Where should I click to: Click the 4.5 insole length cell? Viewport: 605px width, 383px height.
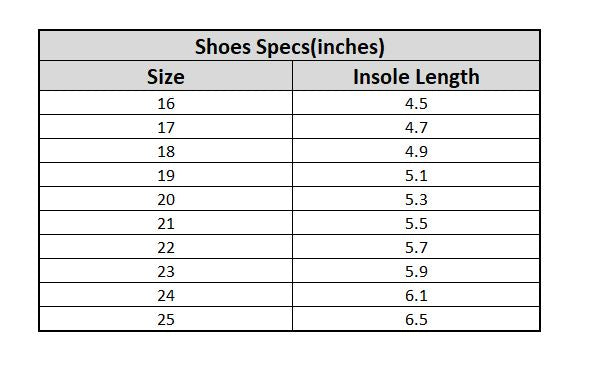tap(416, 103)
